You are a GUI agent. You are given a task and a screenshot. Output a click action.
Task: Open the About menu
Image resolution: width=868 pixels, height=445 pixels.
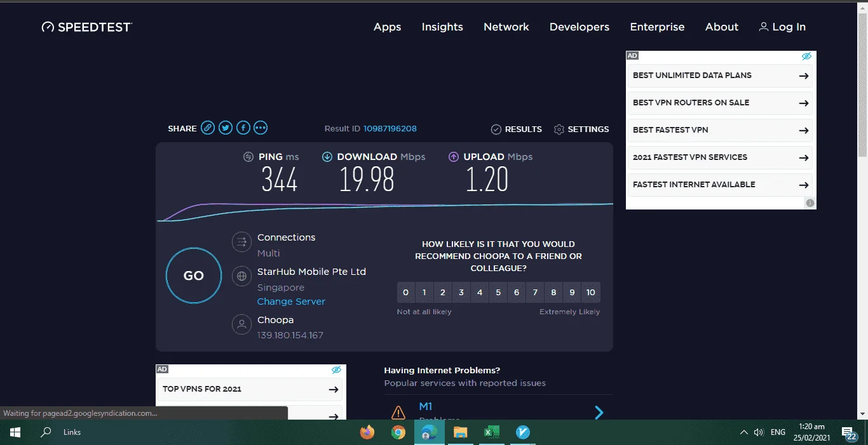click(722, 27)
